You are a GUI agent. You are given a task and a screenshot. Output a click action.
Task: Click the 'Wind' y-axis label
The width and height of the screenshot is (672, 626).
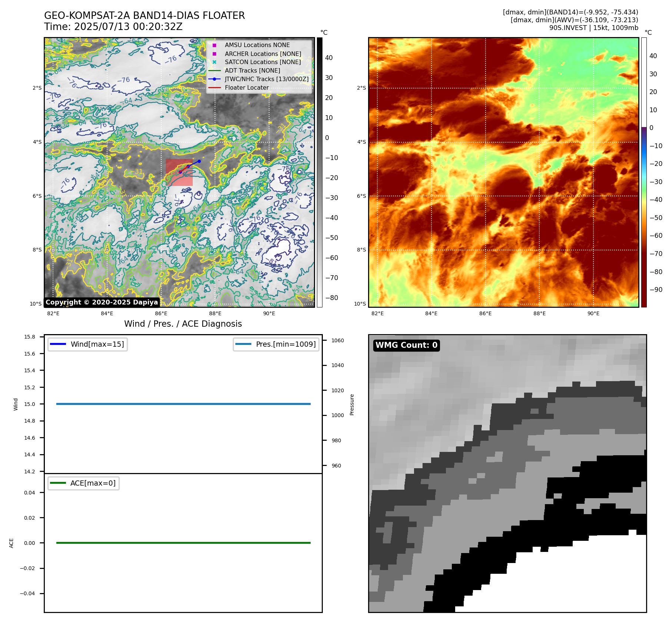pyautogui.click(x=16, y=404)
